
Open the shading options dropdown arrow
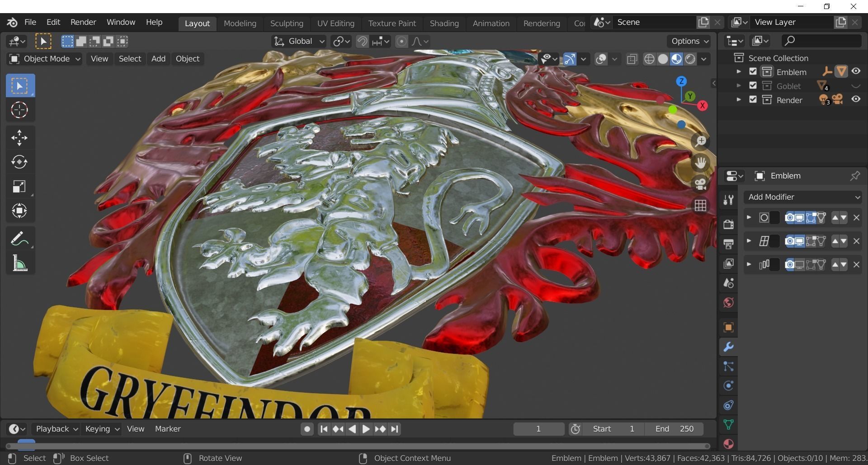[704, 59]
